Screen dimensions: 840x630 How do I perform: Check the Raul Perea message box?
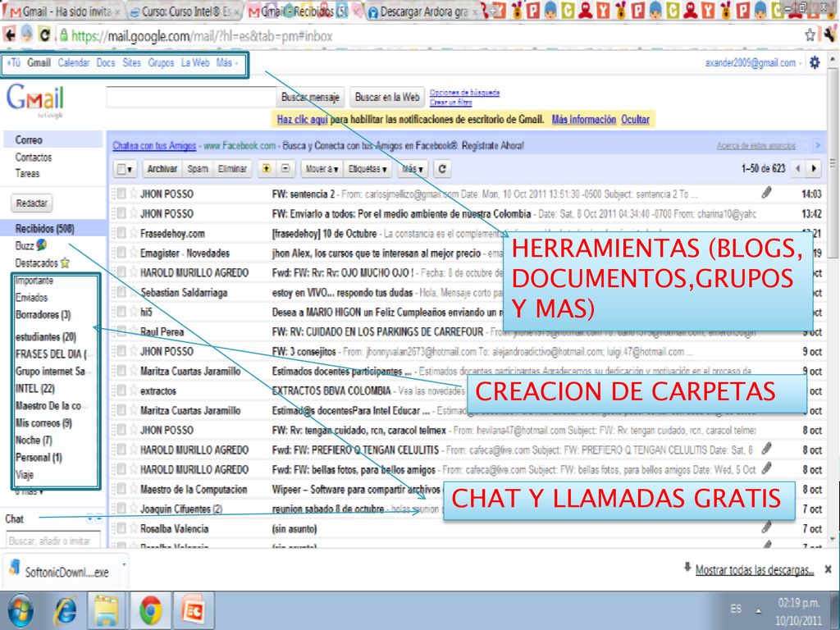121,331
